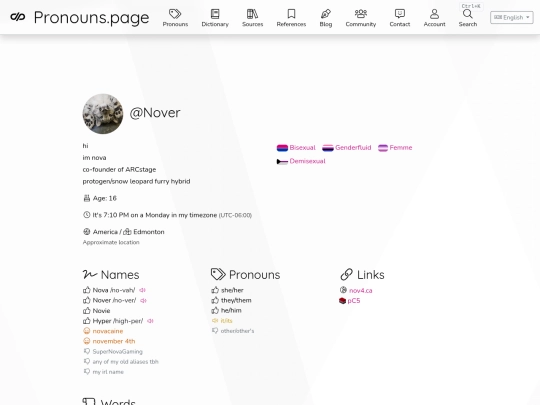The image size is (540, 405).
Task: Open the Pronouns.page home title link
Action: pyautogui.click(x=91, y=18)
